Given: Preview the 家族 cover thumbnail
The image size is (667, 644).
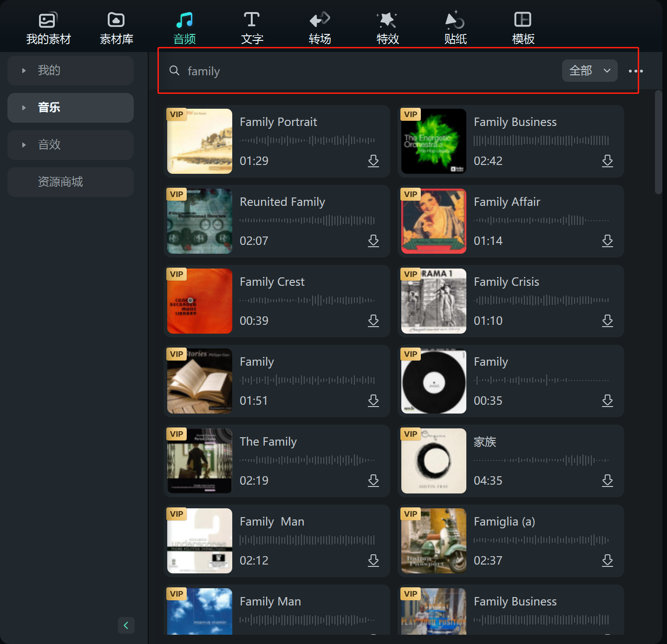Looking at the screenshot, I should pos(434,461).
